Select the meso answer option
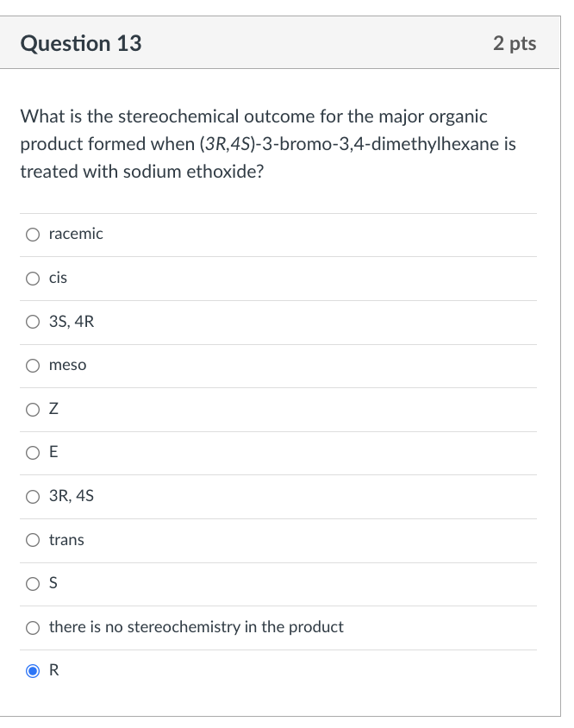The width and height of the screenshot is (574, 728). 33,365
